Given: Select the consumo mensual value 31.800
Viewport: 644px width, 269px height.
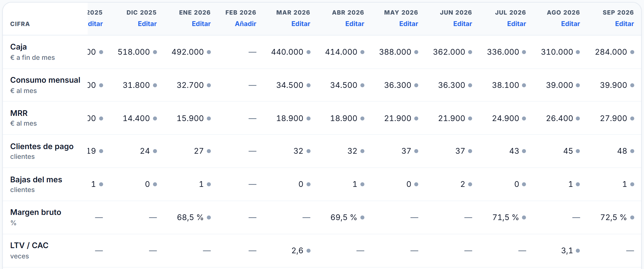Looking at the screenshot, I should (136, 85).
